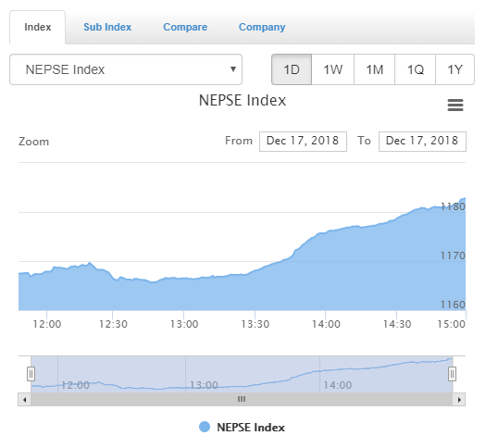Grab the right navigator range handle
Image resolution: width=486 pixels, height=448 pixels.
(453, 374)
